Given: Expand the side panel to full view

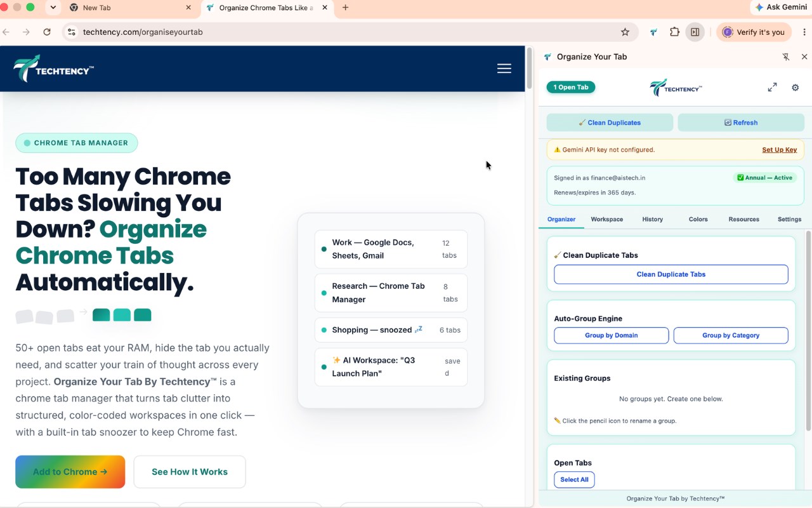Looking at the screenshot, I should tap(772, 88).
